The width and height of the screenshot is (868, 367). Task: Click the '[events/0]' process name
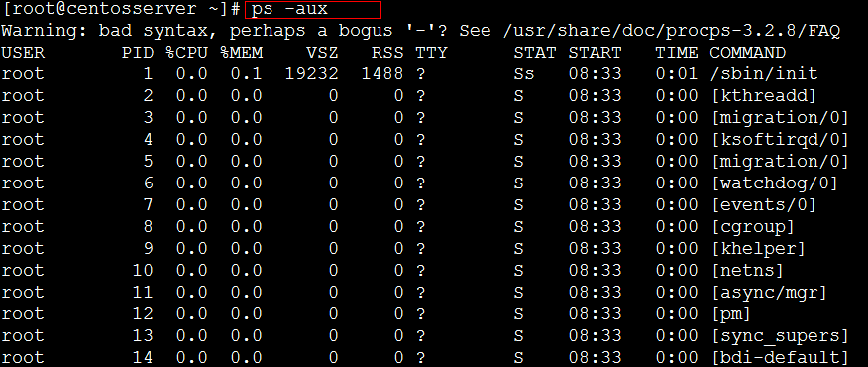[764, 205]
